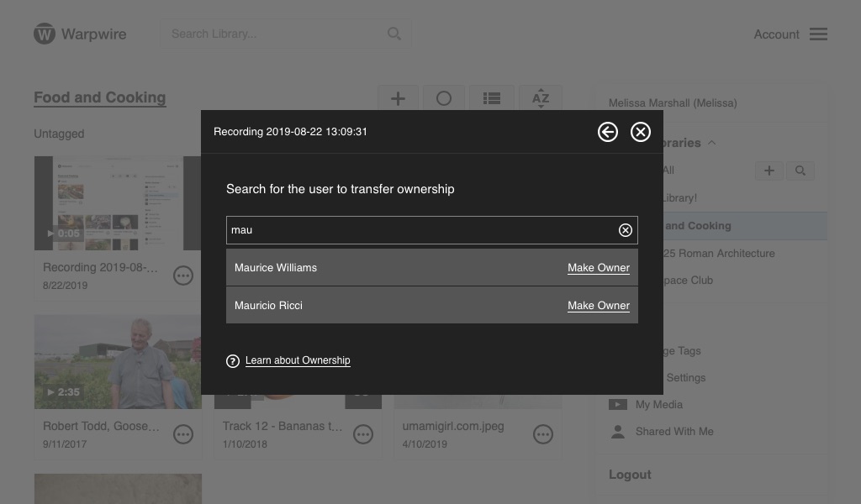The height and width of the screenshot is (504, 861).
Task: Click Logout
Action: tap(630, 475)
